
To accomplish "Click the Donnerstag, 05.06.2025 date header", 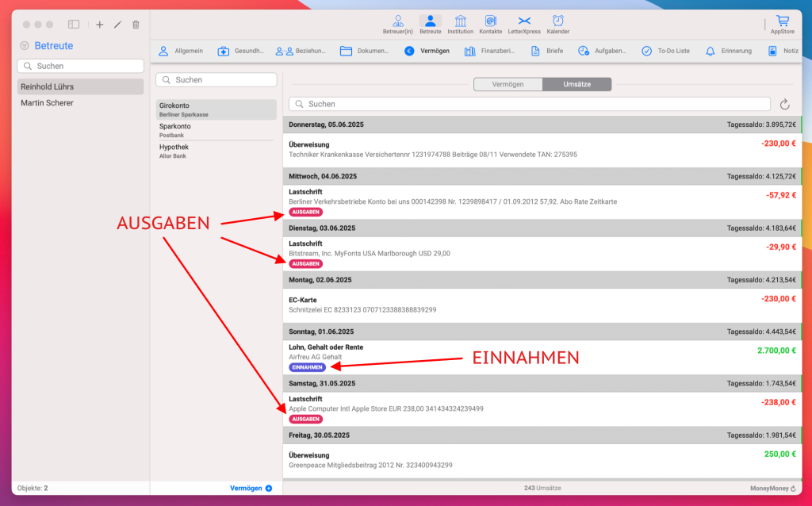I will (x=326, y=125).
